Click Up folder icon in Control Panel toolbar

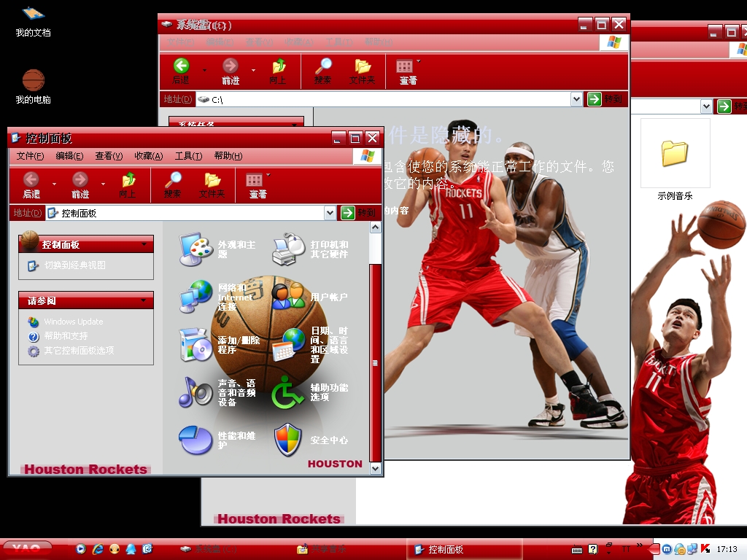tap(128, 179)
